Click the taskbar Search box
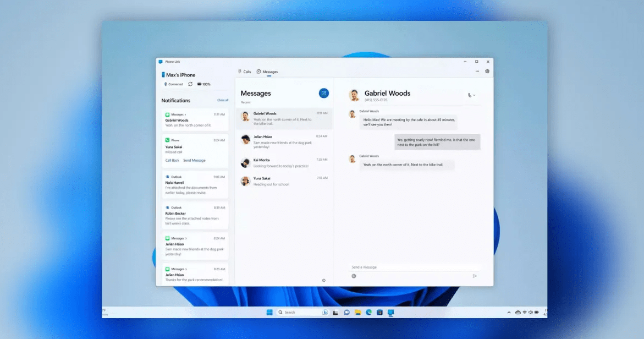Image resolution: width=644 pixels, height=339 pixels. pyautogui.click(x=302, y=312)
